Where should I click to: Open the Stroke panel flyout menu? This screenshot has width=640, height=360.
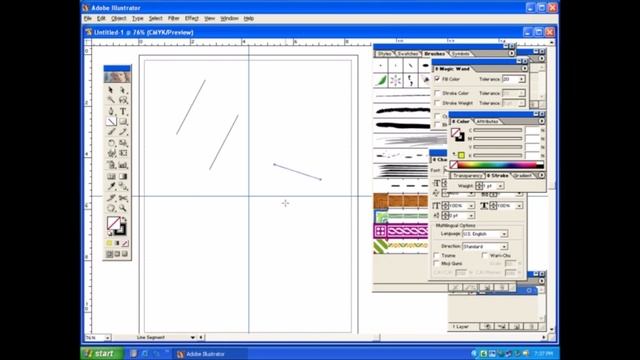(542, 175)
